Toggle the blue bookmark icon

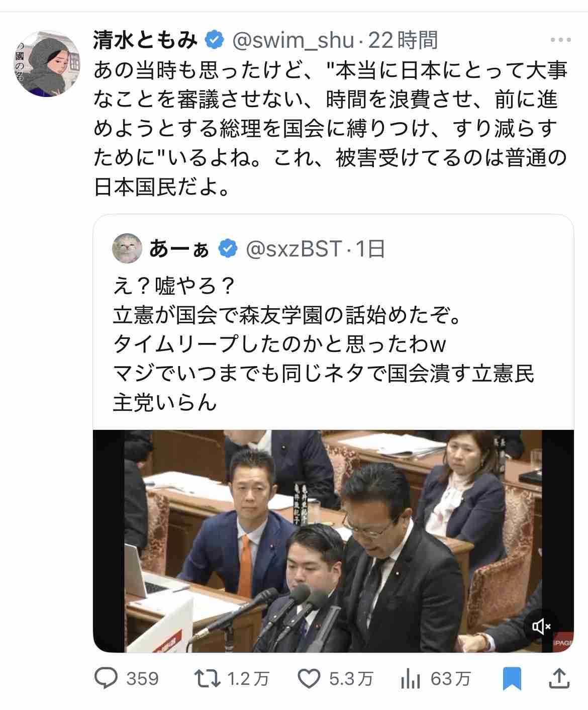pos(512,679)
